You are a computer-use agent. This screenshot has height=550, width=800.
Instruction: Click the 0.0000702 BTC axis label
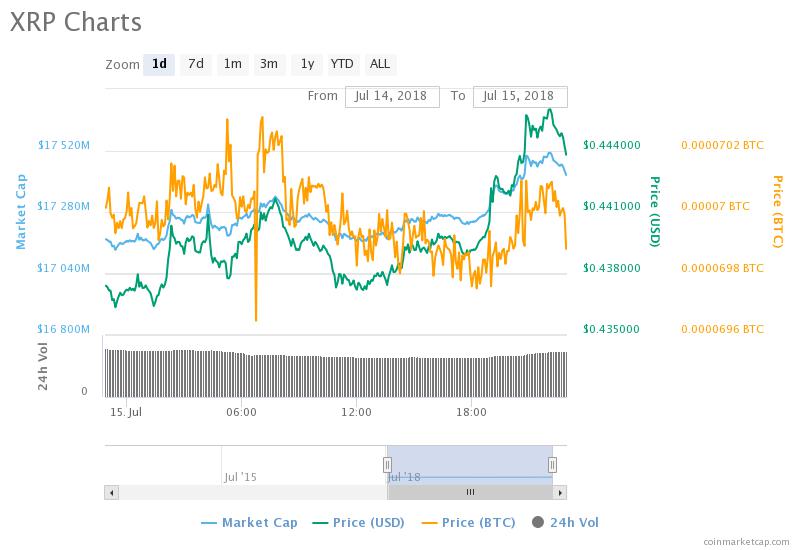pos(722,145)
